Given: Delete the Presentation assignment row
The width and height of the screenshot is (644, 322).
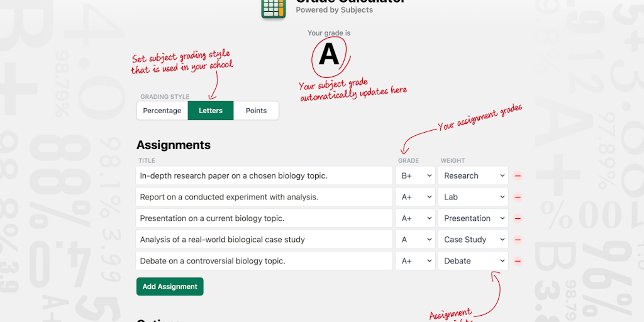Looking at the screenshot, I should pyautogui.click(x=518, y=219).
